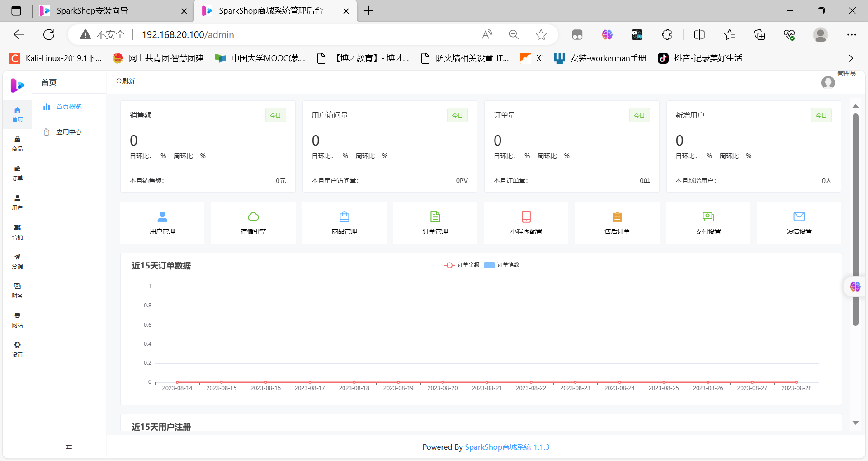Toggle 订单笔数 legend series in chart
Screen dimensions: 868x461
502,265
